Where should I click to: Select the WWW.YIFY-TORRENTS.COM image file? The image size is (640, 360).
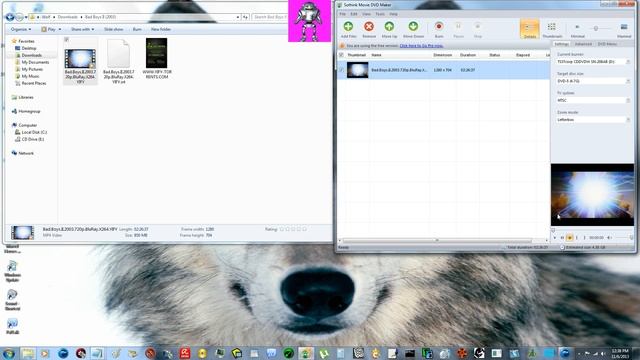point(157,58)
